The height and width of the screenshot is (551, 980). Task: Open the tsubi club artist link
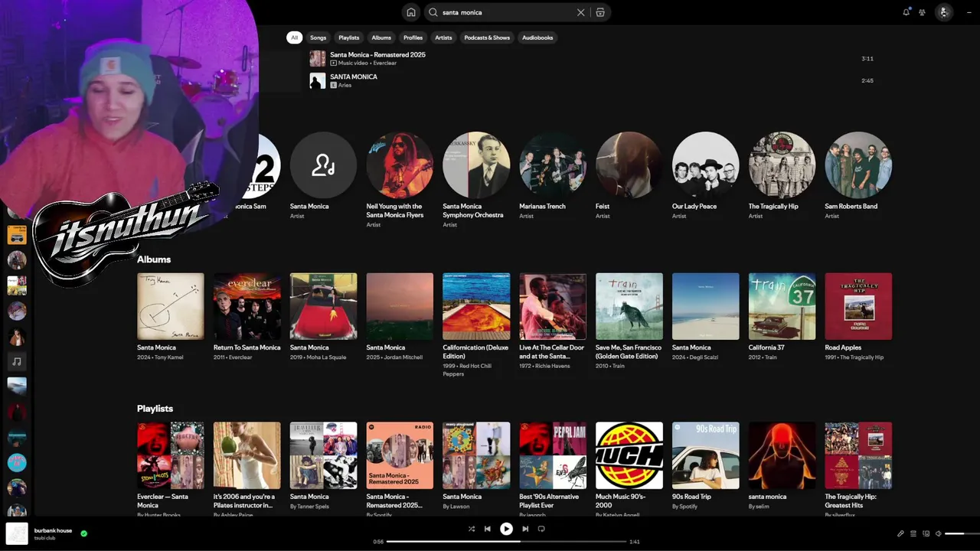coord(44,538)
